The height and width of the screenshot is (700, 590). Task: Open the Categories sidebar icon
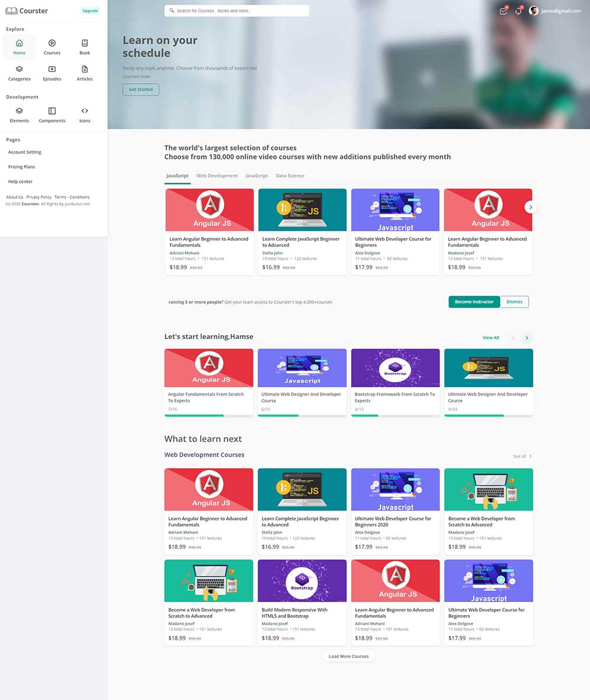click(19, 70)
